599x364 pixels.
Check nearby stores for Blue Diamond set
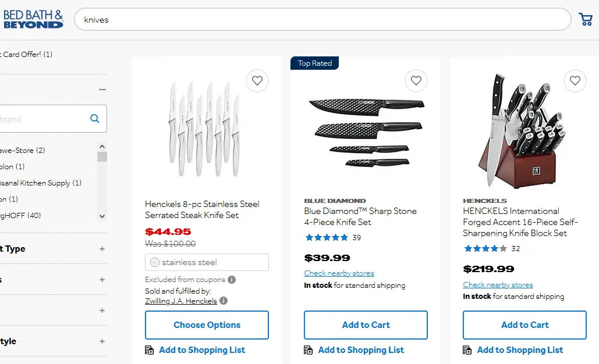(339, 273)
